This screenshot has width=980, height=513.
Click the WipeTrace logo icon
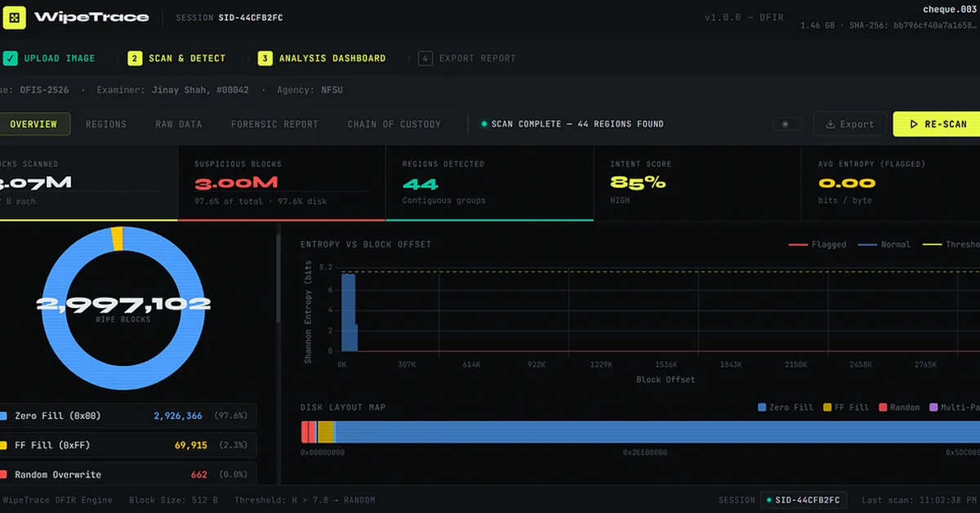coord(14,17)
